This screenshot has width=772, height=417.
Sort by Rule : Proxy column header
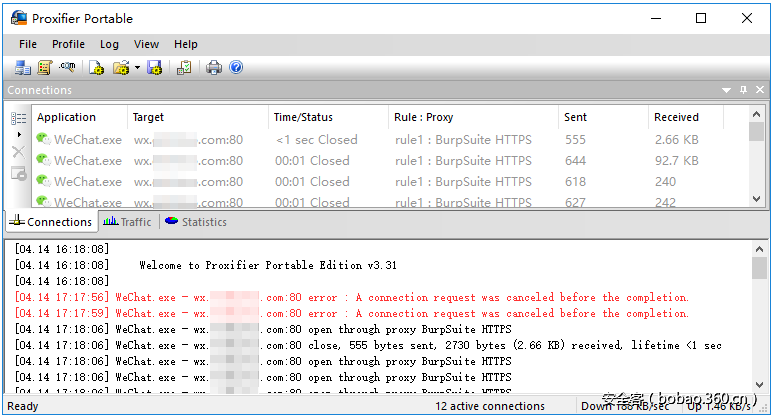coord(474,117)
